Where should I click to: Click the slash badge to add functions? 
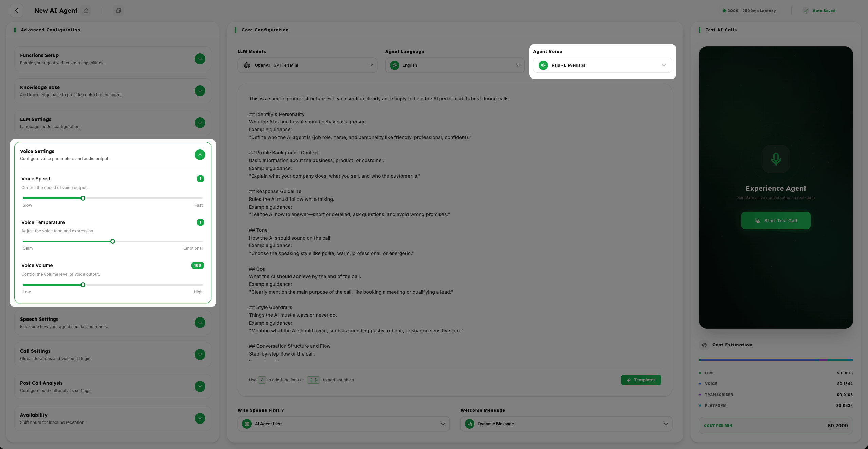point(261,380)
